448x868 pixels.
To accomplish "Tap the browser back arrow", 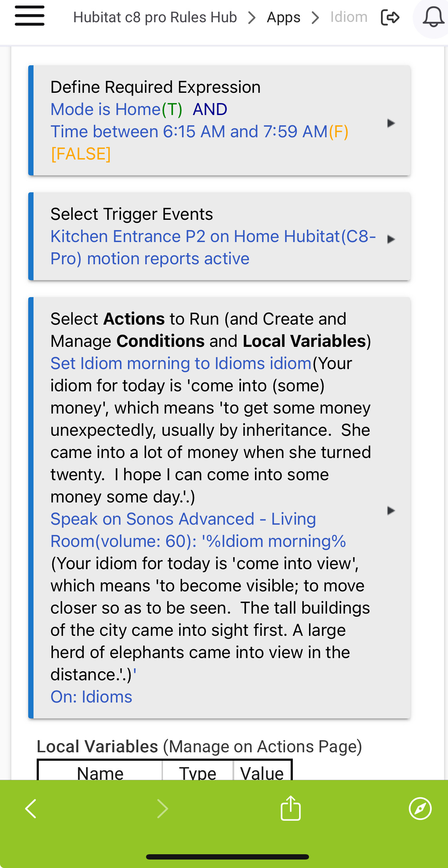I will (x=31, y=808).
